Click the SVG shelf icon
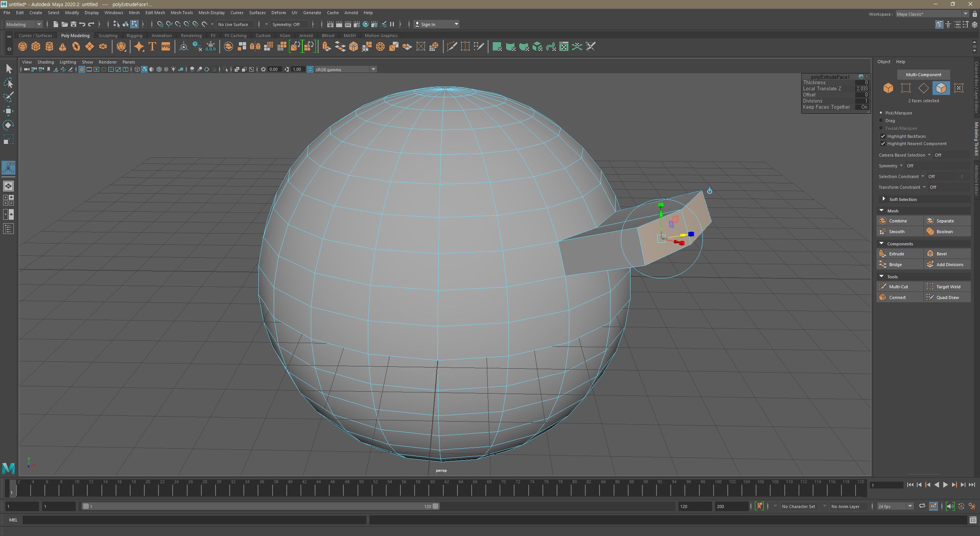The width and height of the screenshot is (980, 536). [x=165, y=47]
